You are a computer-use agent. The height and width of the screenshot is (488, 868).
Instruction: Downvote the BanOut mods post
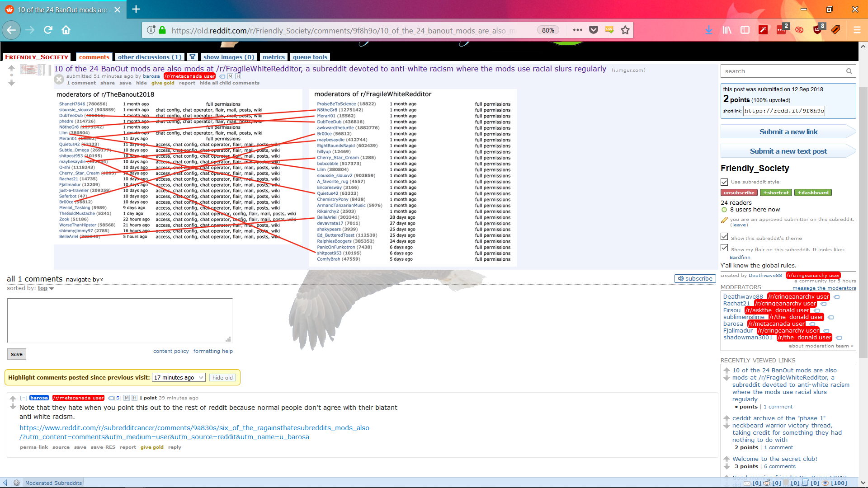12,83
